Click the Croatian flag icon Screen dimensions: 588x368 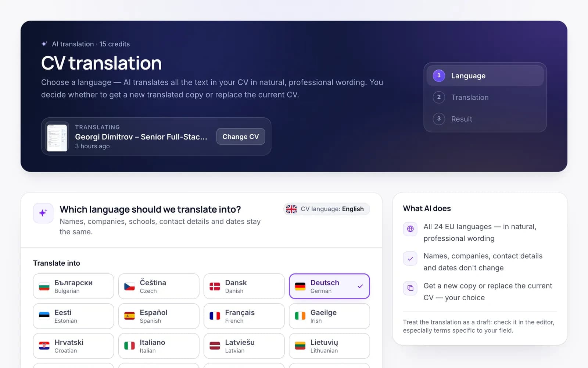(x=44, y=346)
